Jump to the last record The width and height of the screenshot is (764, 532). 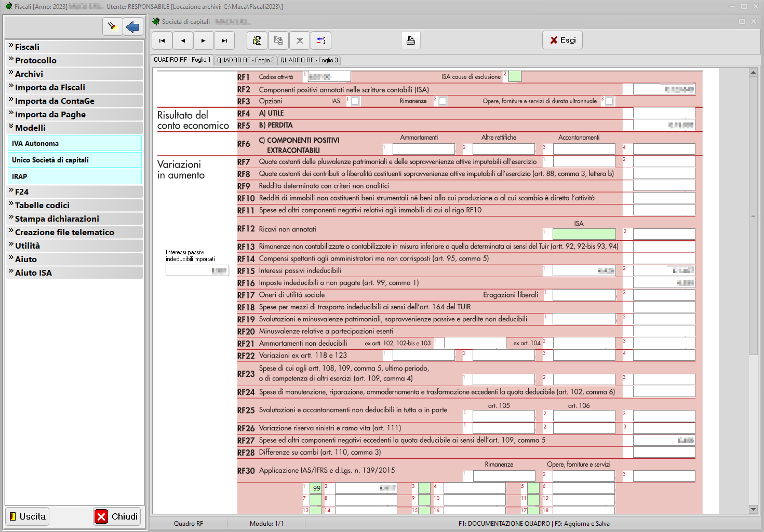coord(224,40)
